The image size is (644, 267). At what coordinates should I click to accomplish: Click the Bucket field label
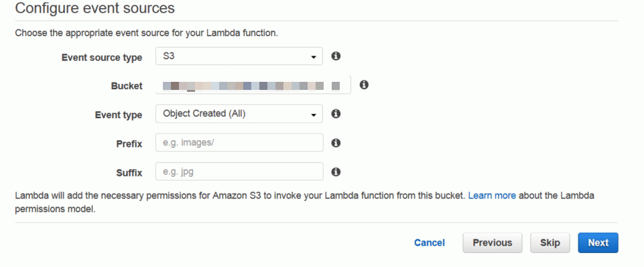tap(127, 86)
